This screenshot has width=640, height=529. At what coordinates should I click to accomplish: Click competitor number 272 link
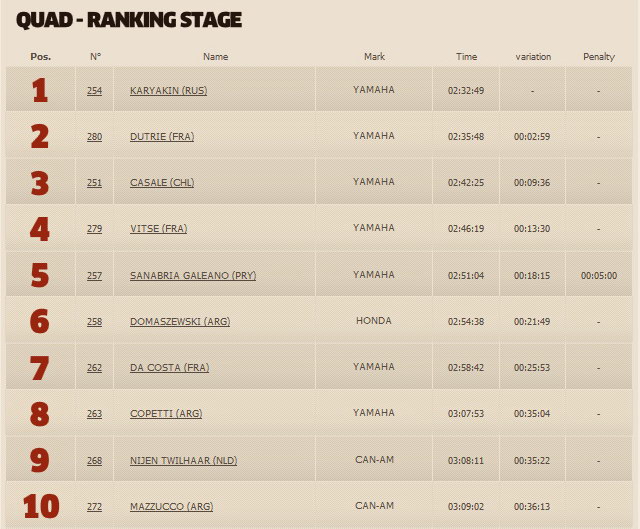click(94, 507)
